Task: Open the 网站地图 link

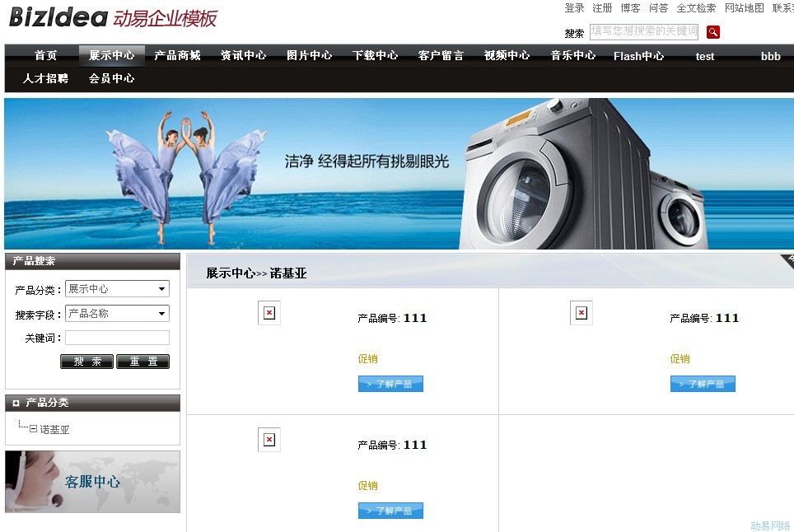Action: (744, 8)
